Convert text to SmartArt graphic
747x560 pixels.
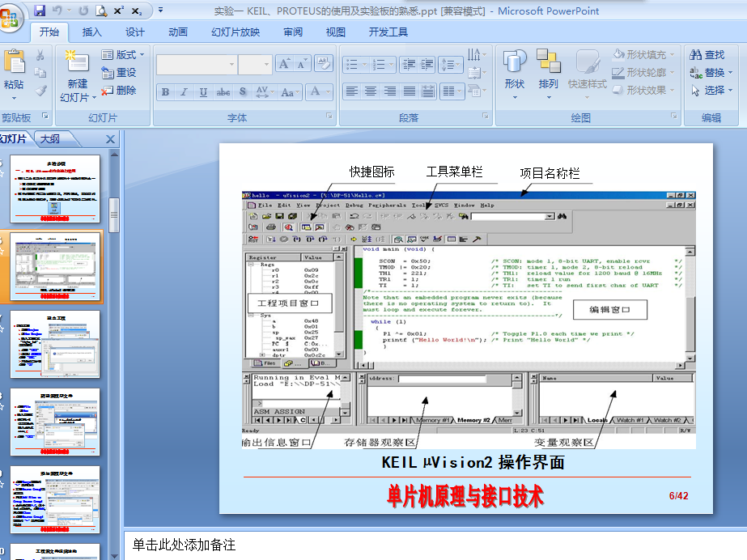pyautogui.click(x=477, y=91)
